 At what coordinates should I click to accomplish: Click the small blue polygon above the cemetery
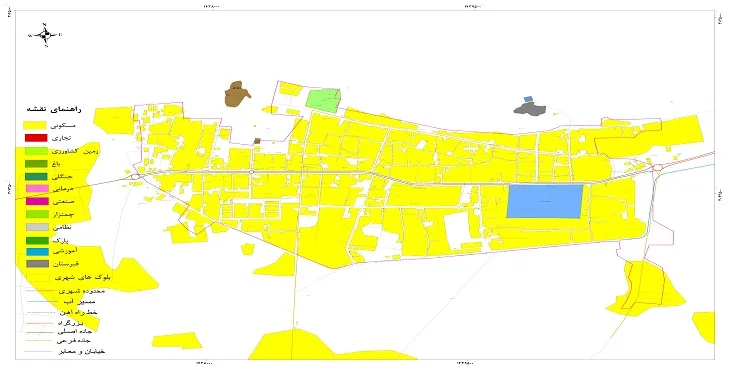[527, 99]
